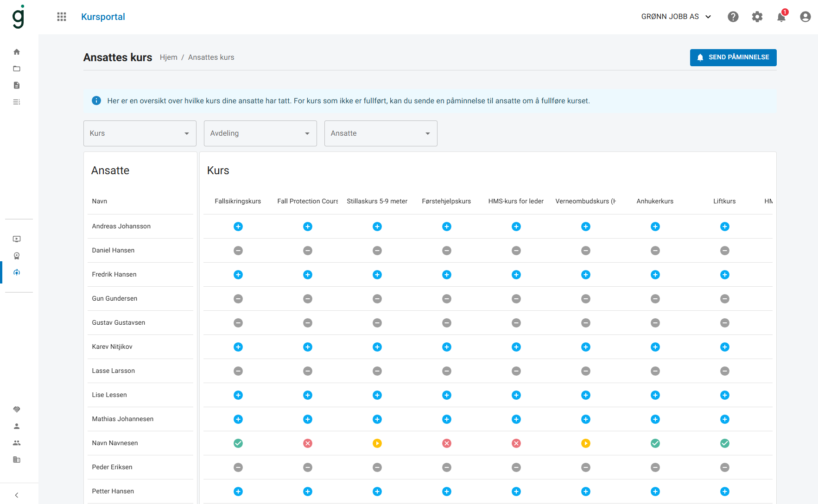Click Fall Protection failed icon for Navn Navnesen
Viewport: 818px width, 504px height.
(308, 443)
